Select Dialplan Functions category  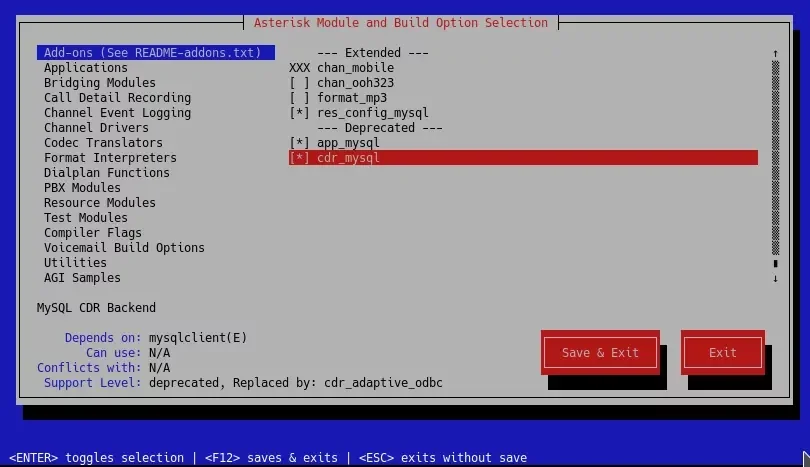(x=106, y=173)
